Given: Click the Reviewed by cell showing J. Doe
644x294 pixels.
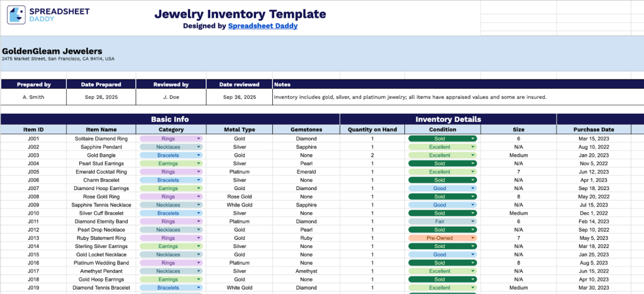Looking at the screenshot, I should 171,98.
